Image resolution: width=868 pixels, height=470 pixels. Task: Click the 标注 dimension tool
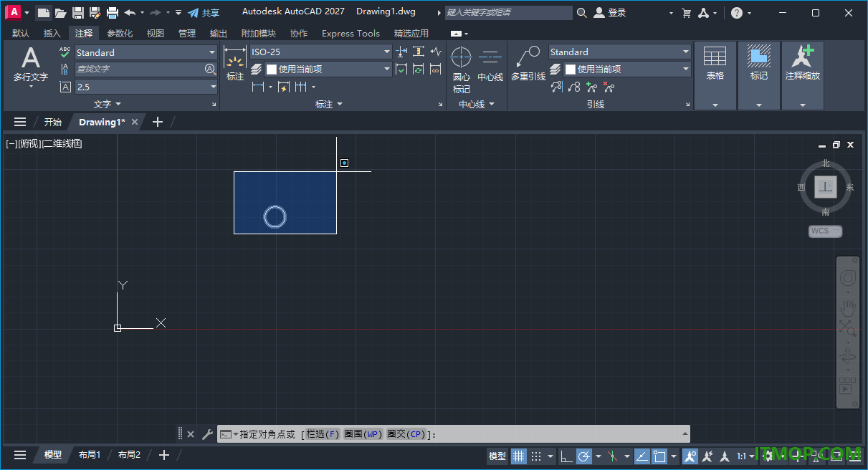tap(235, 64)
